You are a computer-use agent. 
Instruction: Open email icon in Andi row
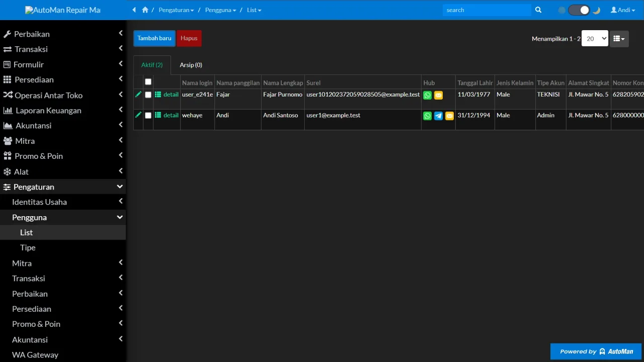tap(449, 116)
